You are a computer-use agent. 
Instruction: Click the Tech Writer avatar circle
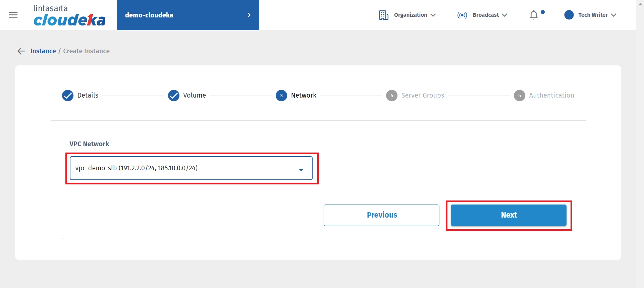tap(569, 15)
